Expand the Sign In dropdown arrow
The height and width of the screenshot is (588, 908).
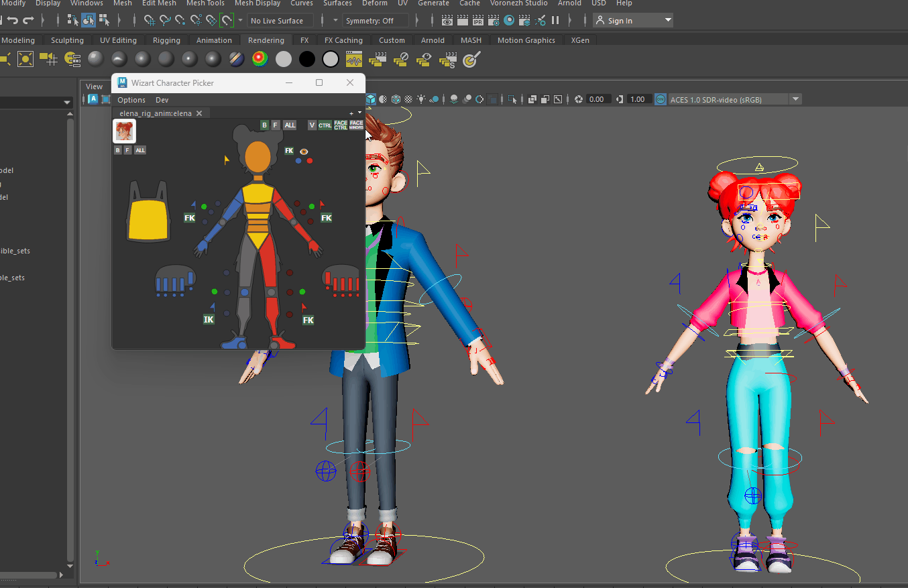[667, 20]
